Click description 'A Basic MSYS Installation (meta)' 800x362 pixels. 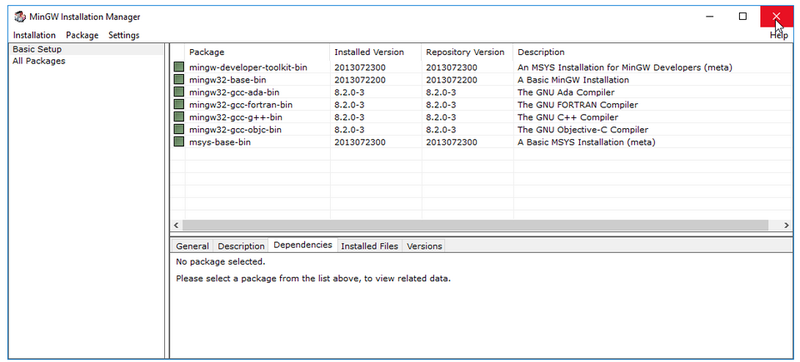(586, 142)
